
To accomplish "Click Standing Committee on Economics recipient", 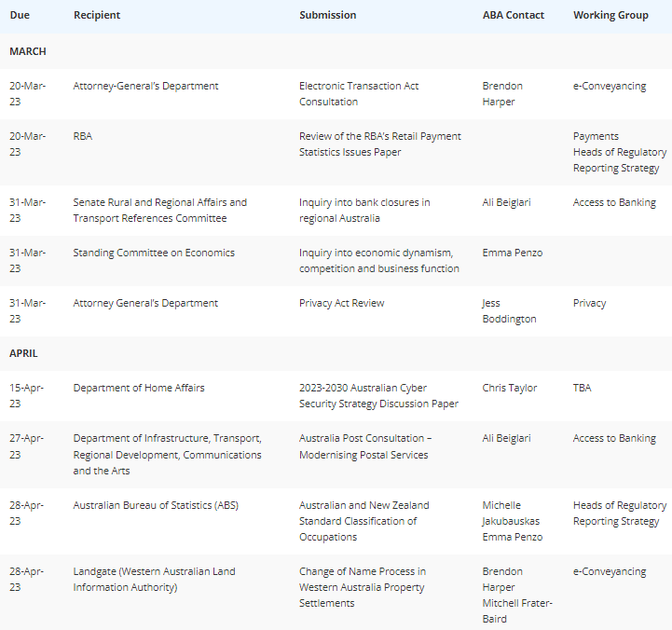I will pyautogui.click(x=154, y=253).
